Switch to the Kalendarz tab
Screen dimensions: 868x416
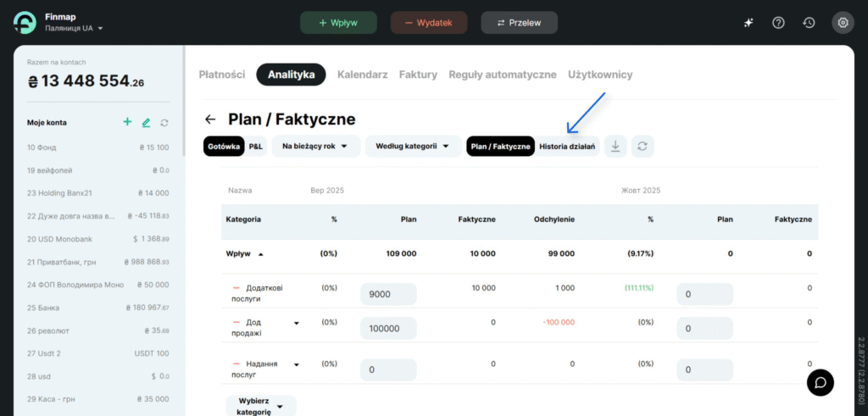point(362,75)
